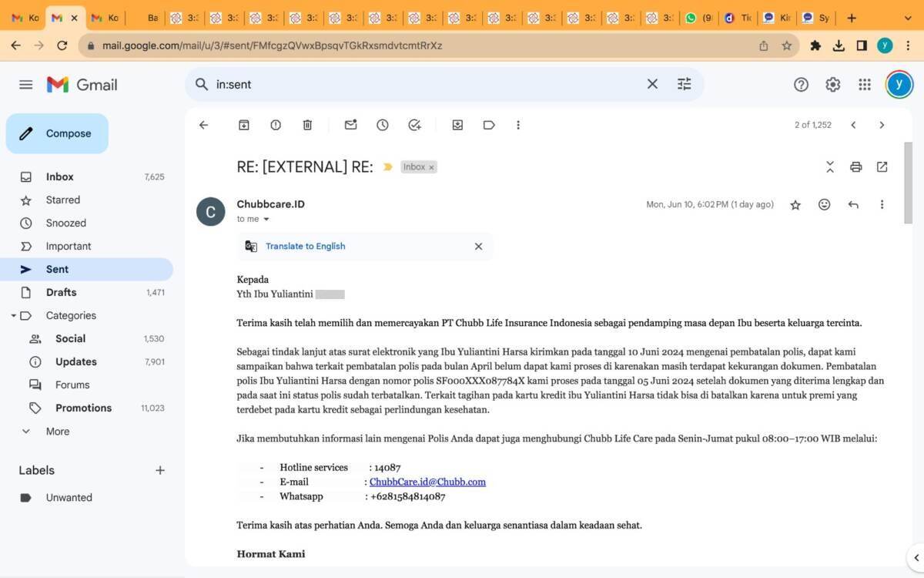Open the Starred folder

pos(86,200)
